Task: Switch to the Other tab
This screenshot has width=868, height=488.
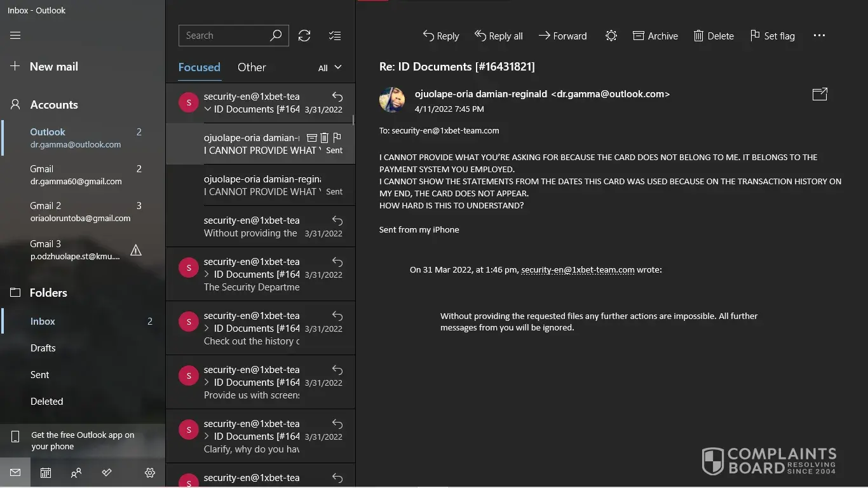Action: (252, 67)
